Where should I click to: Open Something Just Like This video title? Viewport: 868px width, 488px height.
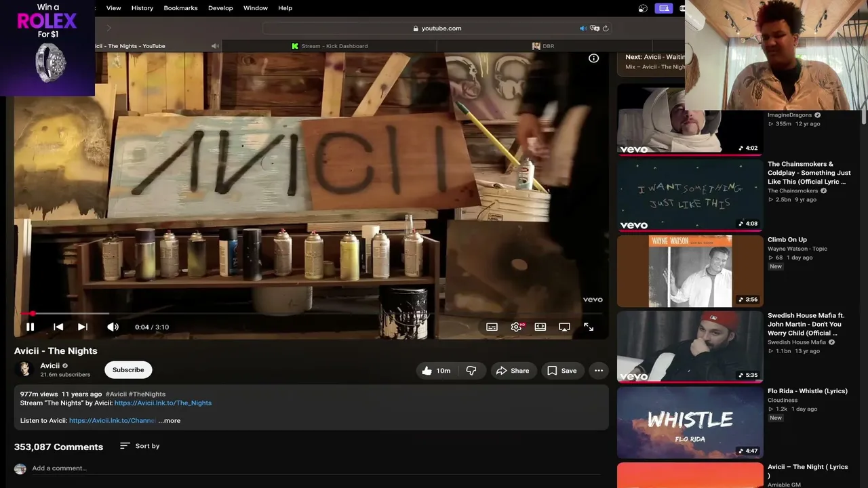809,173
